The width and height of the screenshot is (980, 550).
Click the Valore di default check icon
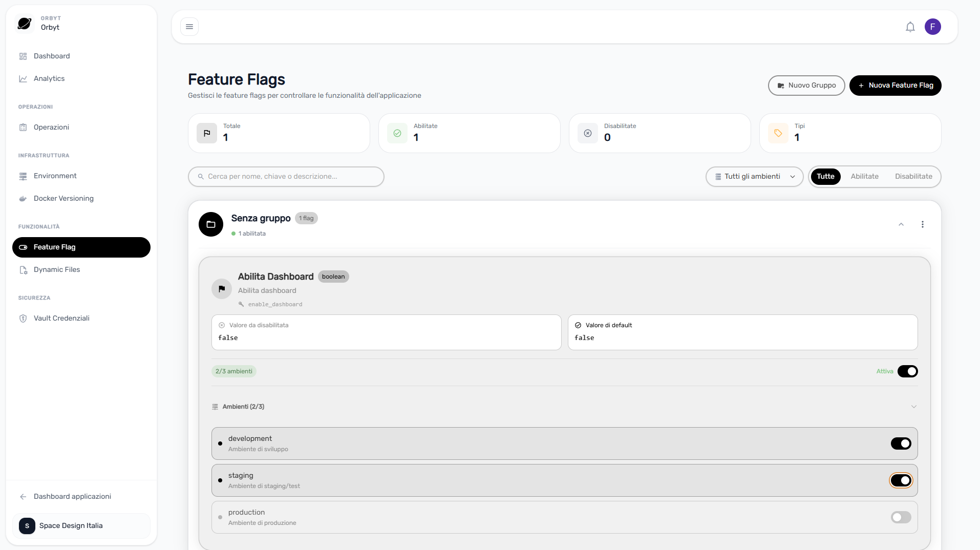pos(578,325)
